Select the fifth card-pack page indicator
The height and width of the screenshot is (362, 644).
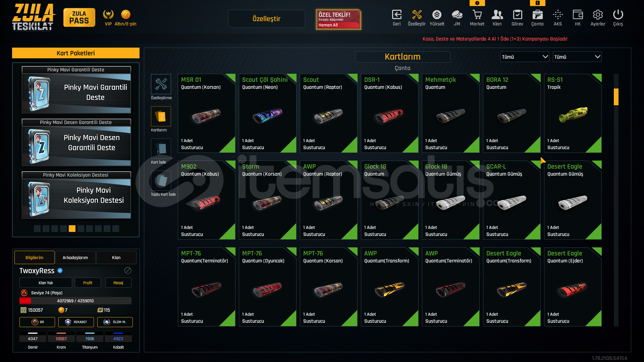point(72,229)
